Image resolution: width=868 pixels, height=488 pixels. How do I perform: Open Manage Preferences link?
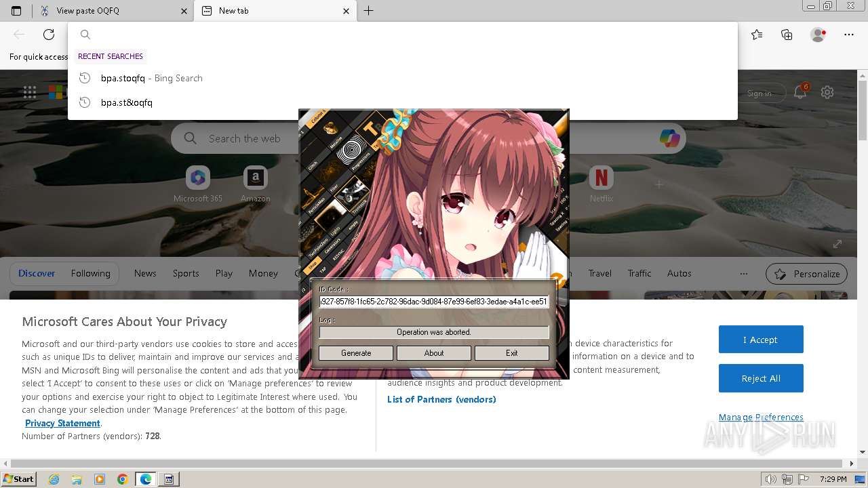coord(761,417)
